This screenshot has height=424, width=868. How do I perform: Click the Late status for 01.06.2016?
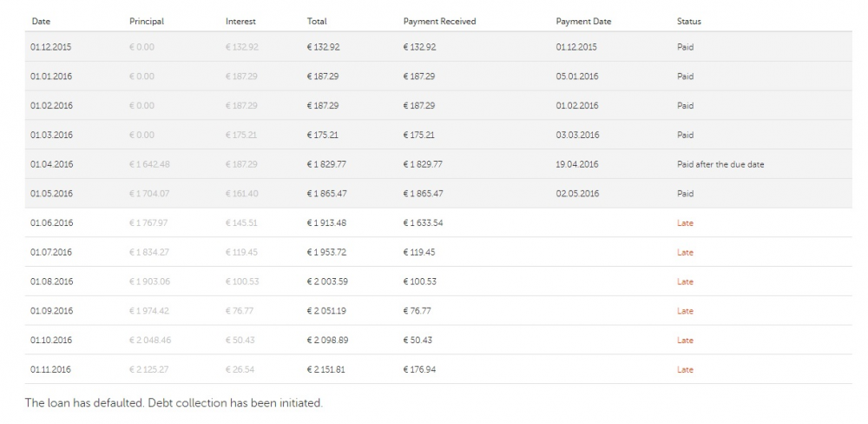[685, 223]
